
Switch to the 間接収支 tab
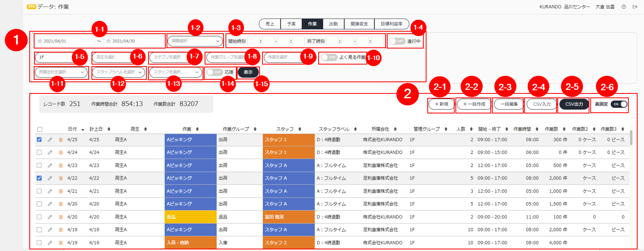pos(360,24)
